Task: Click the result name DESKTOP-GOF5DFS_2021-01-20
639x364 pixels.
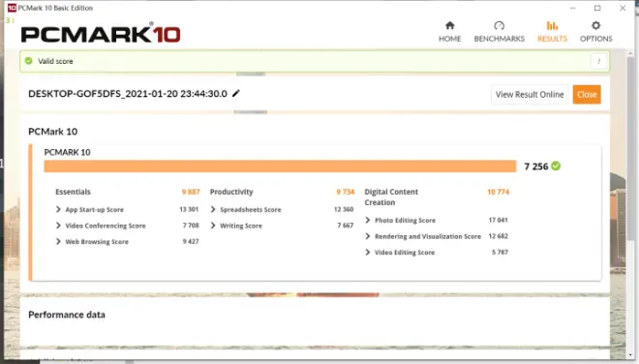Action: click(x=128, y=94)
